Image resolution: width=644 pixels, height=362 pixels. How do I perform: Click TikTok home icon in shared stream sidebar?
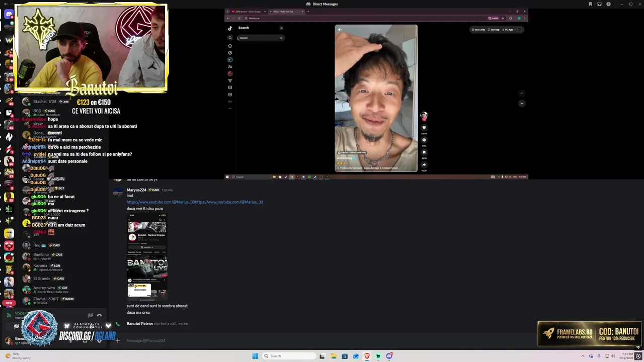pos(230,46)
